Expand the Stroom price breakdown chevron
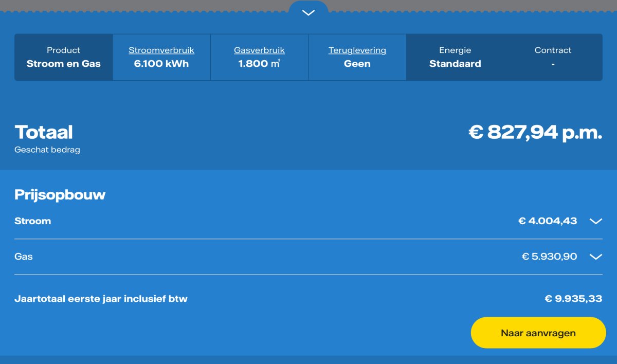The width and height of the screenshot is (617, 364). tap(595, 221)
